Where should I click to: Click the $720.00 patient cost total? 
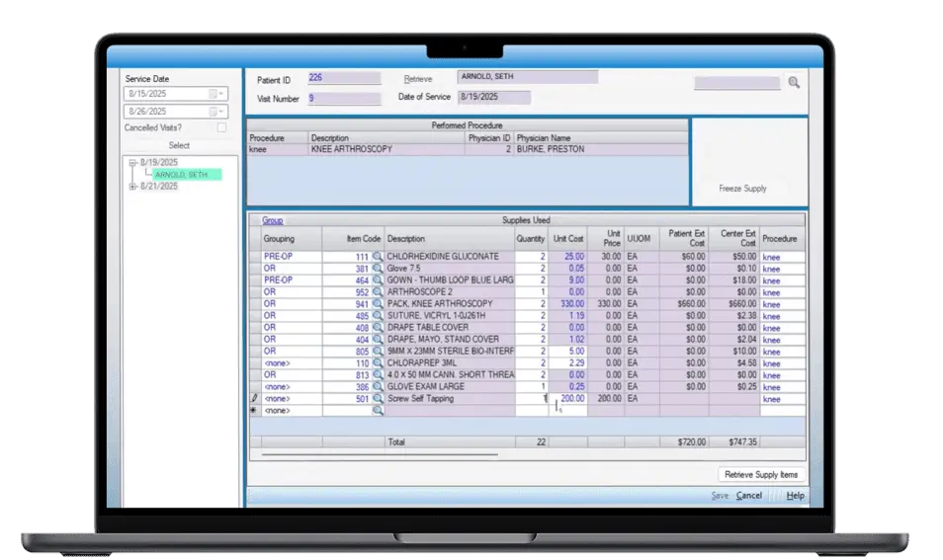(x=692, y=441)
